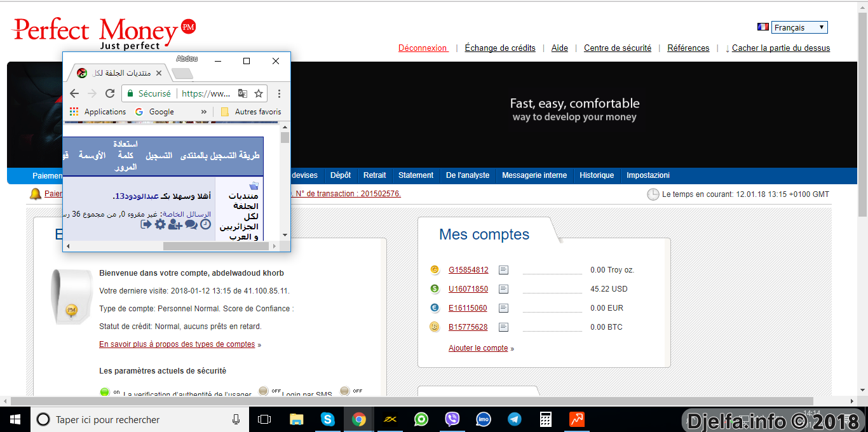Expand hidden bookmarks with the chevron

click(x=204, y=112)
